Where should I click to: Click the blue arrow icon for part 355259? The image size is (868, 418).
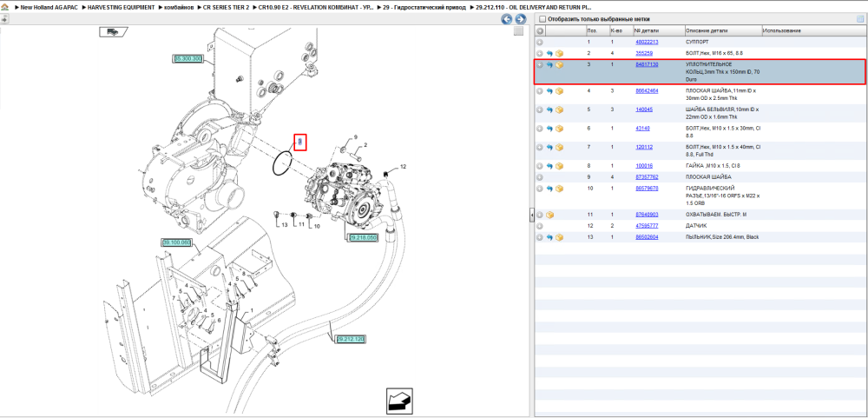click(x=549, y=53)
